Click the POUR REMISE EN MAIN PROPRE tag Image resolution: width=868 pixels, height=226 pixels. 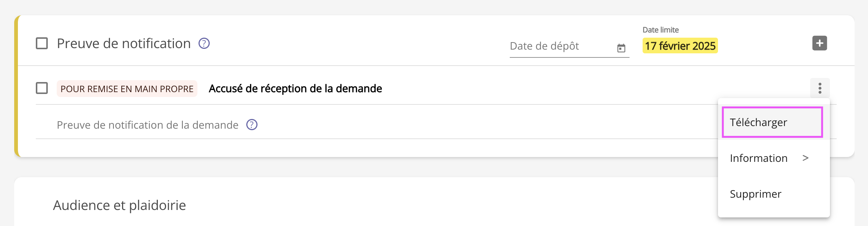point(127,89)
